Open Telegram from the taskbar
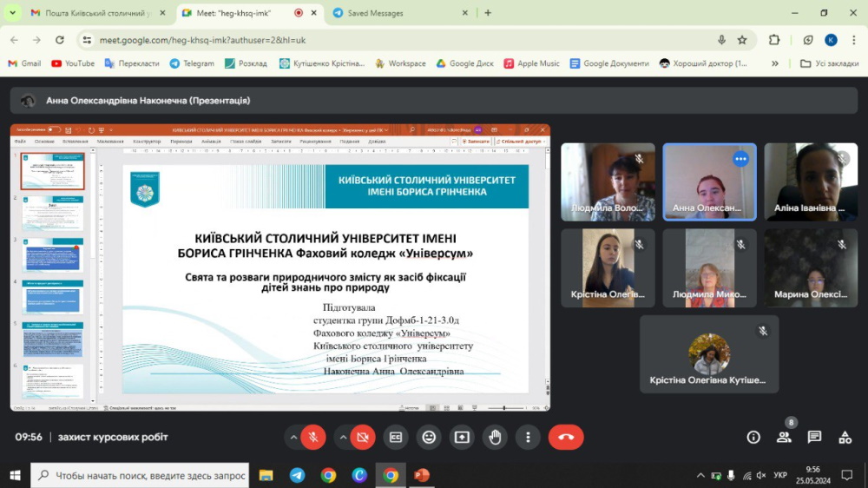 click(297, 475)
